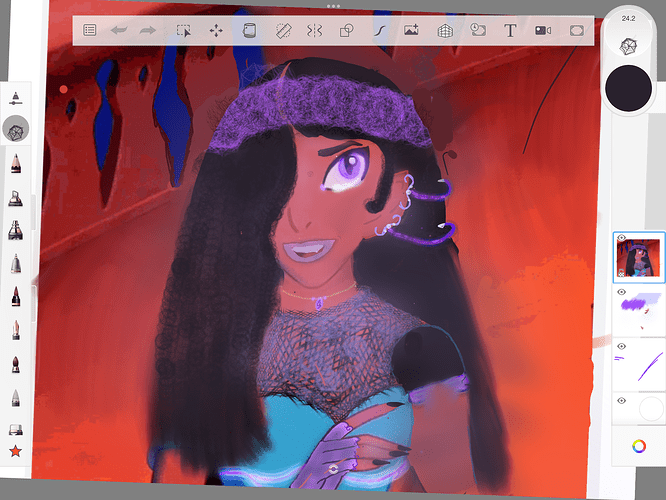Image resolution: width=666 pixels, height=500 pixels.
Task: Open the Perspective grid tool
Action: [445, 30]
